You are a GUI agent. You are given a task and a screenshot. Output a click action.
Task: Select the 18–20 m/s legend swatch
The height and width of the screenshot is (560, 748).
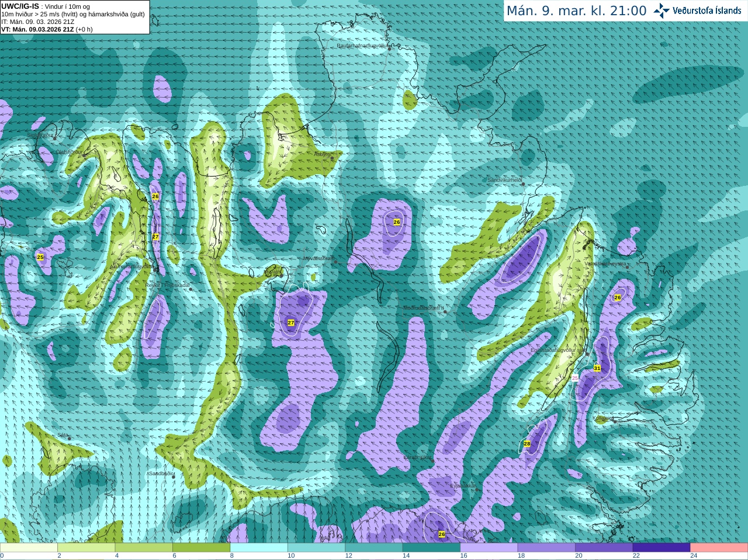[546, 548]
